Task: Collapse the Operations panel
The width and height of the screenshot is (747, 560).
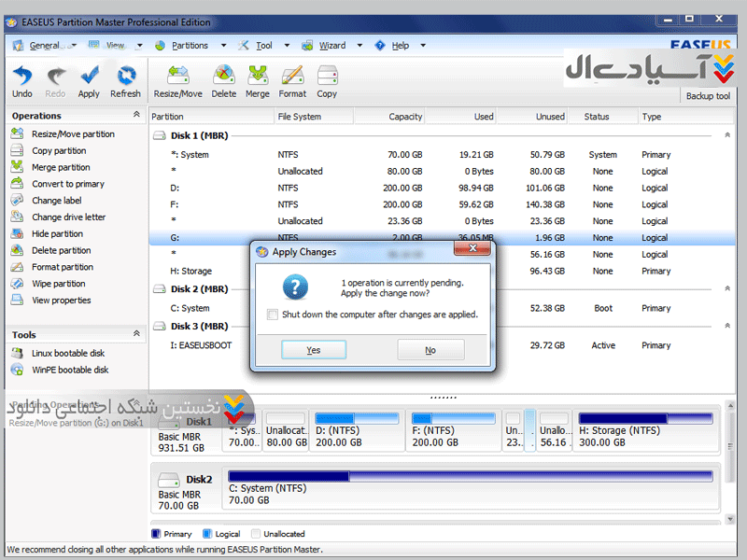Action: 136,115
